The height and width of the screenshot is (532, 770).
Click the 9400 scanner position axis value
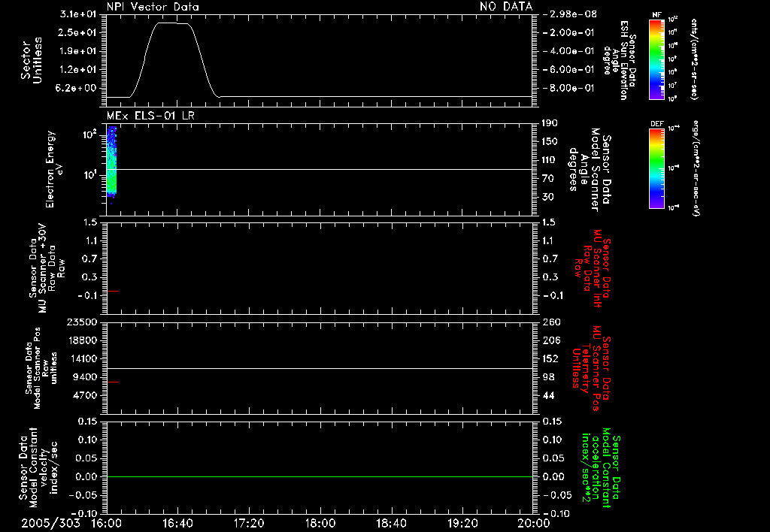tap(86, 377)
